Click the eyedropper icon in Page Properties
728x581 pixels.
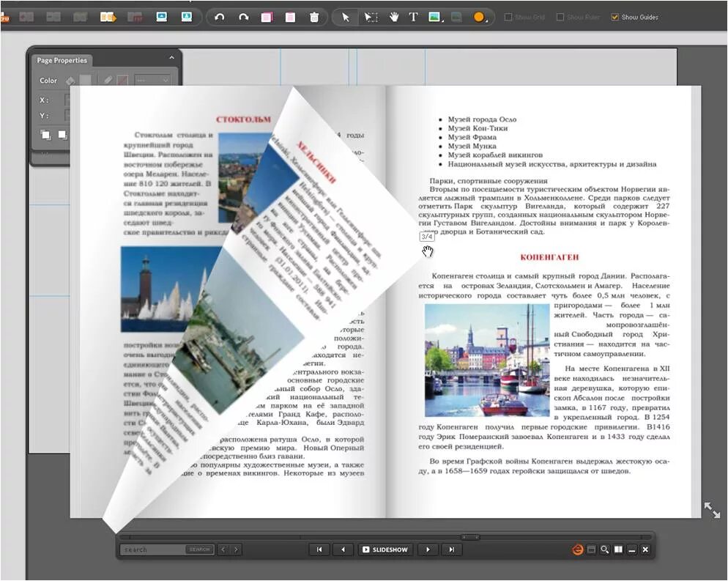(x=108, y=81)
